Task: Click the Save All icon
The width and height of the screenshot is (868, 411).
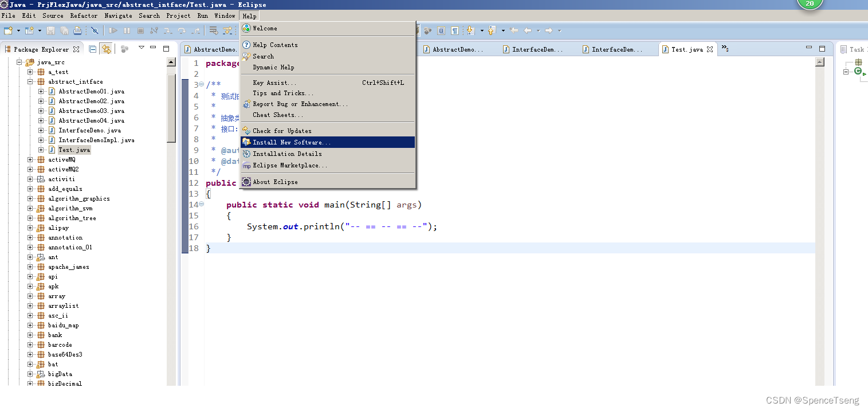Action: tap(64, 31)
